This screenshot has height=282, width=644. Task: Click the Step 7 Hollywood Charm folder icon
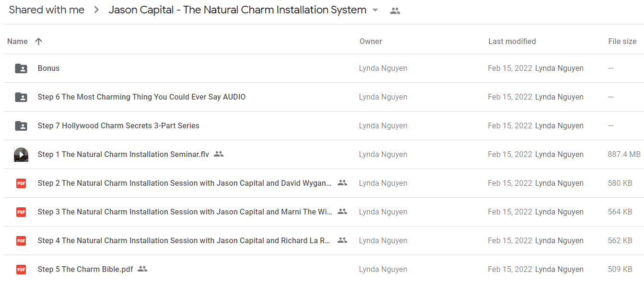(x=21, y=126)
